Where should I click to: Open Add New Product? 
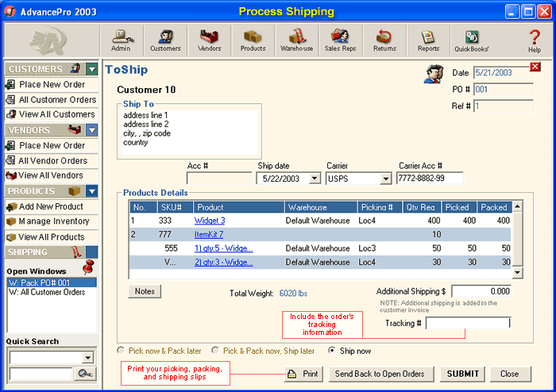(52, 206)
